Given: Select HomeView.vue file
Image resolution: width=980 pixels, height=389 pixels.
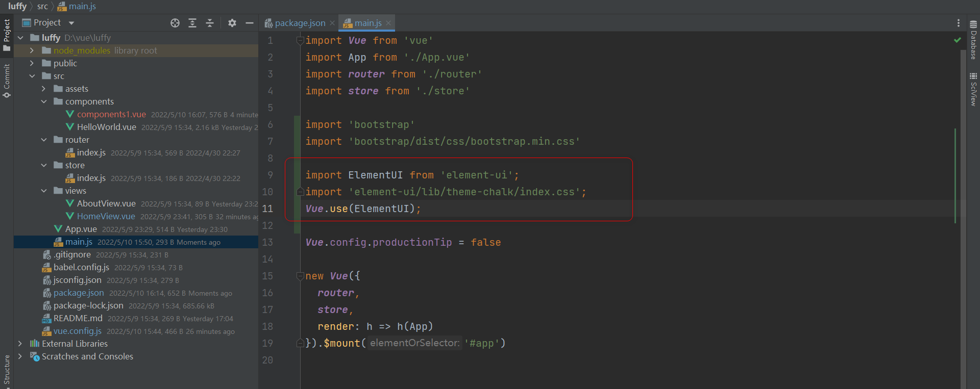Looking at the screenshot, I should click(x=106, y=216).
